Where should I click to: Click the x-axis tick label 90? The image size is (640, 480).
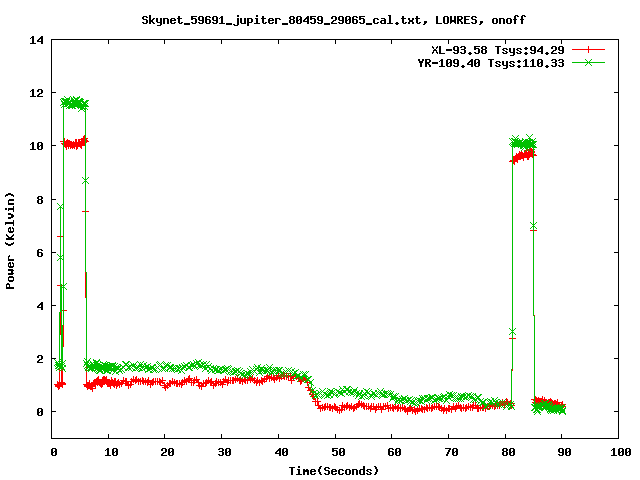pos(564,452)
